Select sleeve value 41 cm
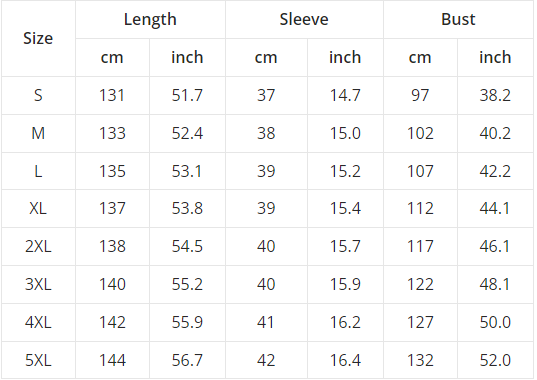The width and height of the screenshot is (537, 380). click(x=266, y=322)
